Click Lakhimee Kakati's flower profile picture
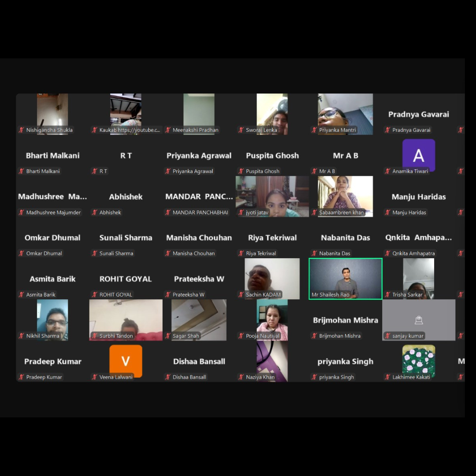476x476 pixels. pos(418,361)
